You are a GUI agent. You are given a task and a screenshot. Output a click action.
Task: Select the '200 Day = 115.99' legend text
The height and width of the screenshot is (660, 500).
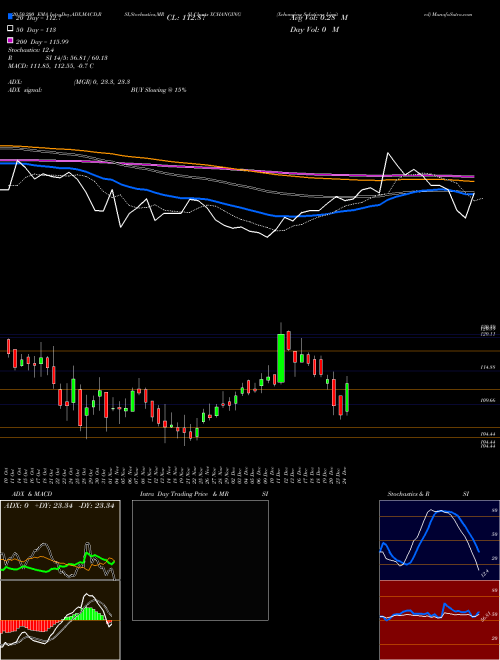(x=43, y=42)
